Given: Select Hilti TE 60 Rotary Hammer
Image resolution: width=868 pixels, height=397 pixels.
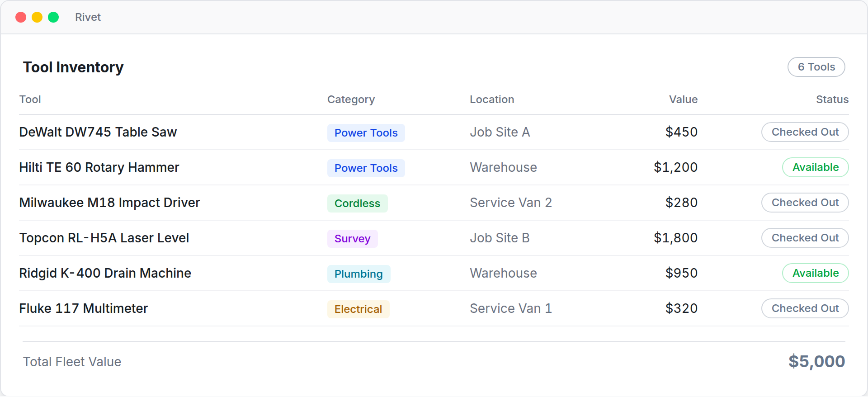Looking at the screenshot, I should point(99,167).
